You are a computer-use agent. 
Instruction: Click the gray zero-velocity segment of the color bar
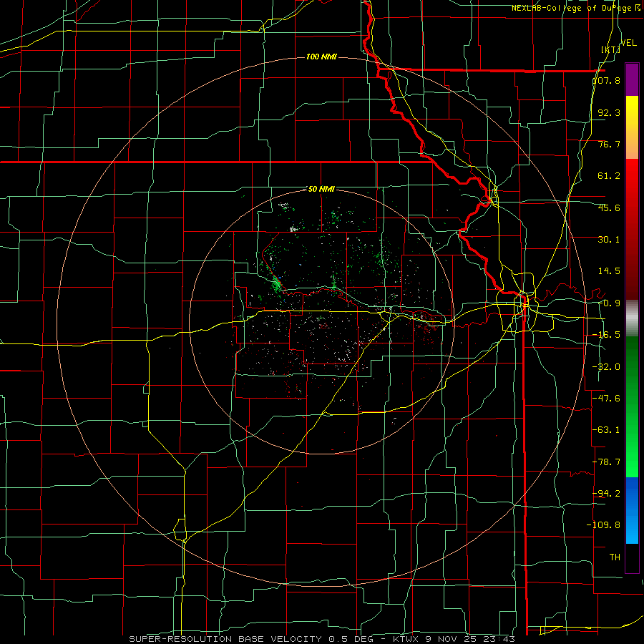[632, 318]
